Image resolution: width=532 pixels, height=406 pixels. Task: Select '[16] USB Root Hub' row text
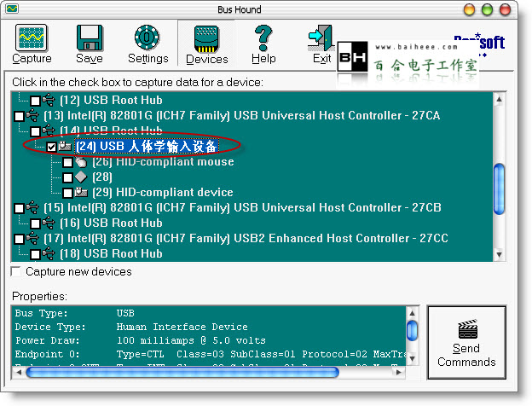[x=111, y=223]
